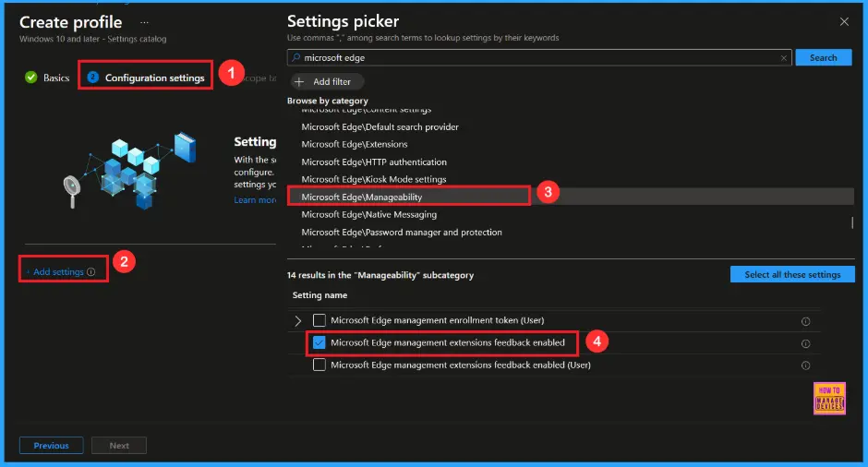Click the Basics green checkmark icon
The height and width of the screenshot is (467, 868).
31,78
